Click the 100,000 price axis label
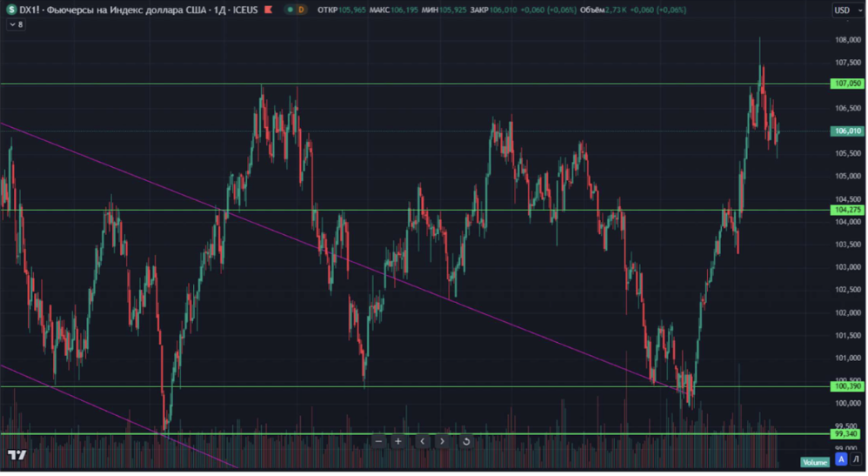This screenshot has height=476, width=868. pos(847,404)
